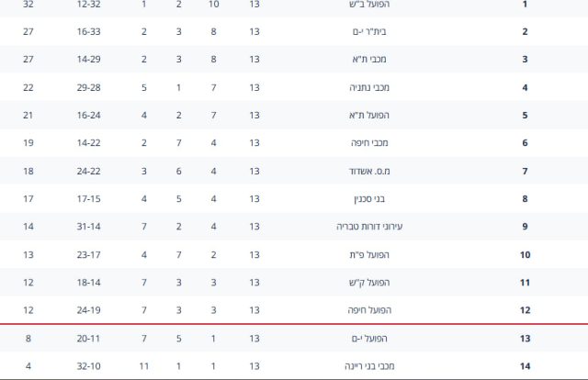The height and width of the screenshot is (380, 588).
Task: Click the 29-28 goals cell for מכבי נתניה
Action: 89,87
